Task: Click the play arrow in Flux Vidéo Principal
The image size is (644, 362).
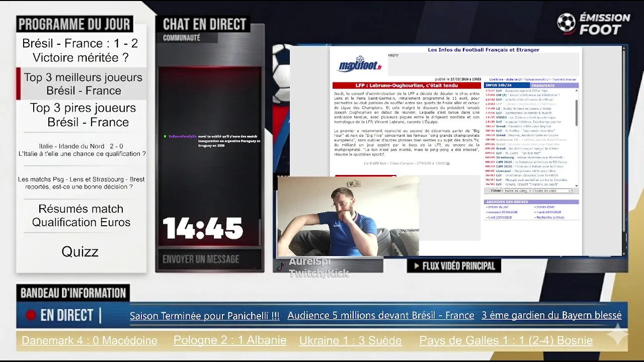Action: [416, 266]
